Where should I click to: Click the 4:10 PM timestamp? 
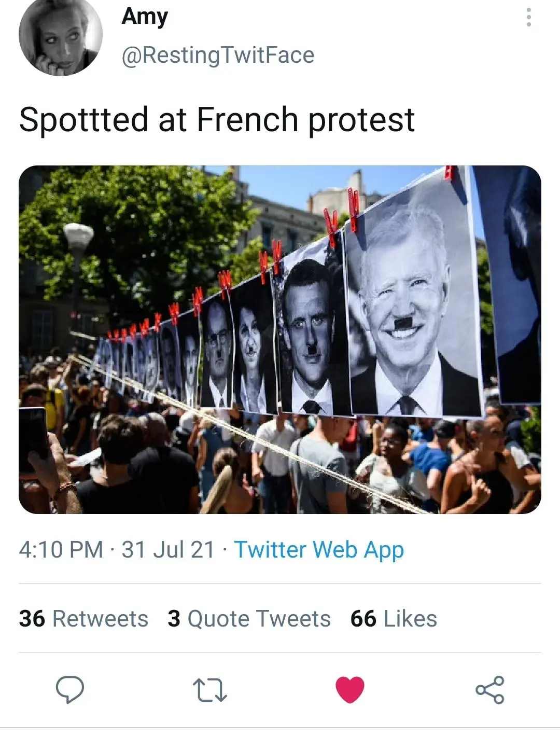pos(61,549)
